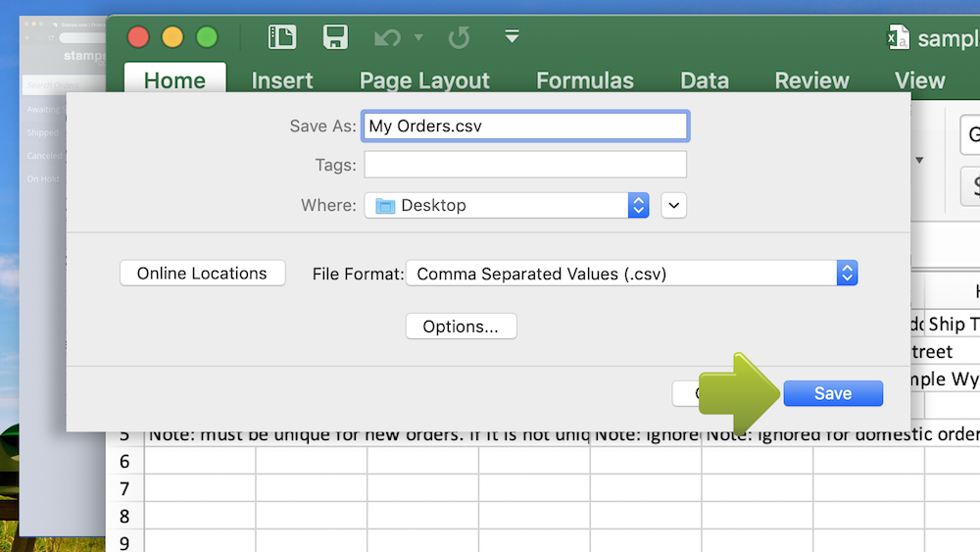
Task: Select row 7 header in spreadsheet
Action: click(124, 489)
